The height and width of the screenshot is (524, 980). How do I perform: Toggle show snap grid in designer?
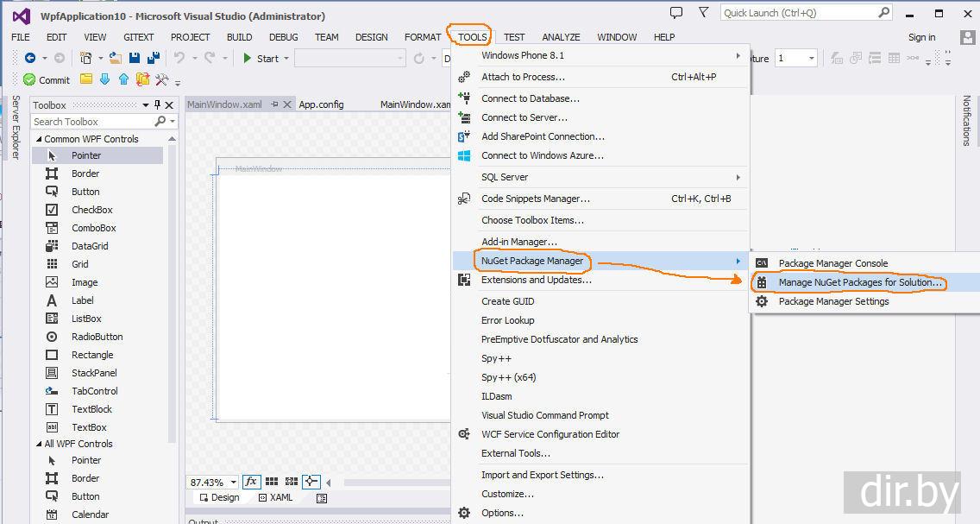pos(272,482)
